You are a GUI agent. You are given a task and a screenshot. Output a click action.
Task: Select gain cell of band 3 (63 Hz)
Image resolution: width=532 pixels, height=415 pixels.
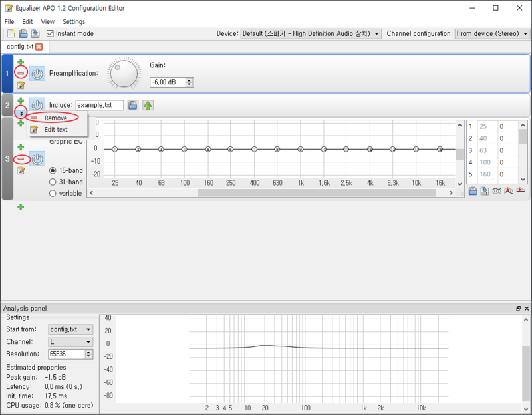coord(508,150)
